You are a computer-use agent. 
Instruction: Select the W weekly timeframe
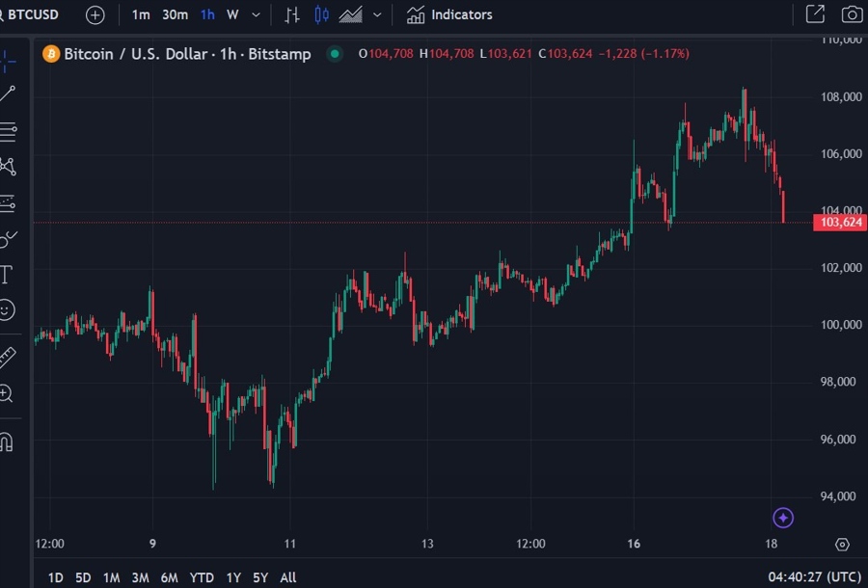tap(232, 14)
